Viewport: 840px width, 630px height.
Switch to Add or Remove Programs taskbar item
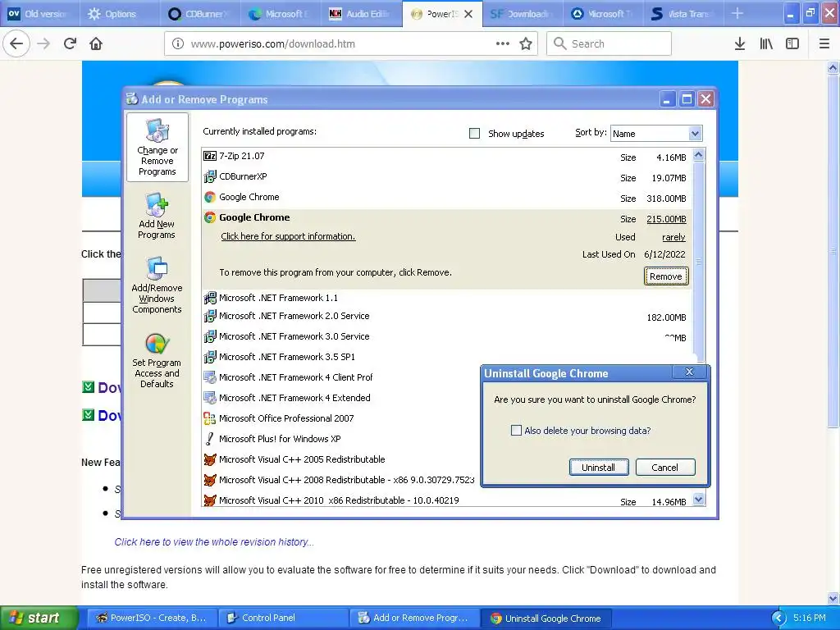pyautogui.click(x=414, y=619)
